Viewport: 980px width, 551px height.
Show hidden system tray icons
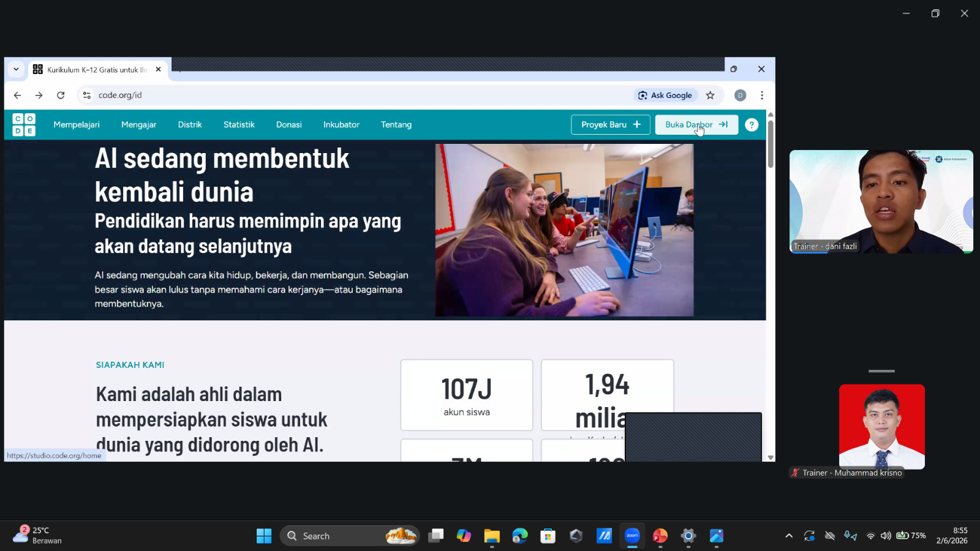point(789,536)
